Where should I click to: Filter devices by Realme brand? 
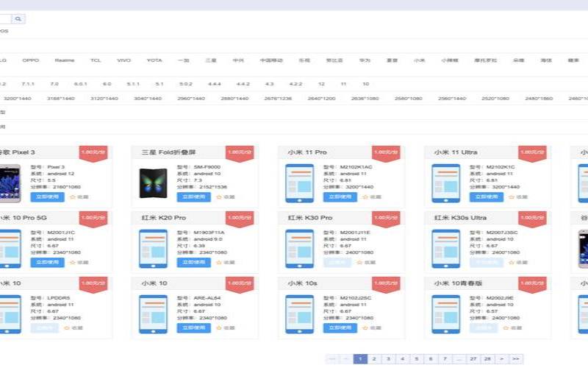click(x=65, y=60)
